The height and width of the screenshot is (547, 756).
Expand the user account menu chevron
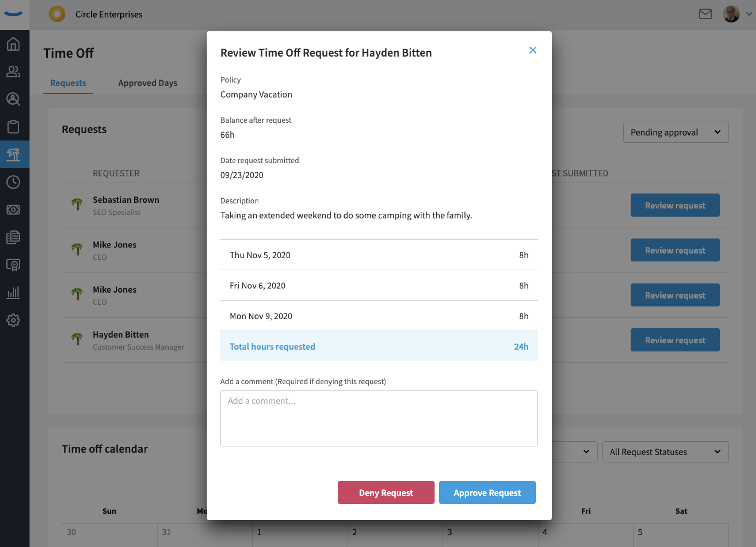749,14
